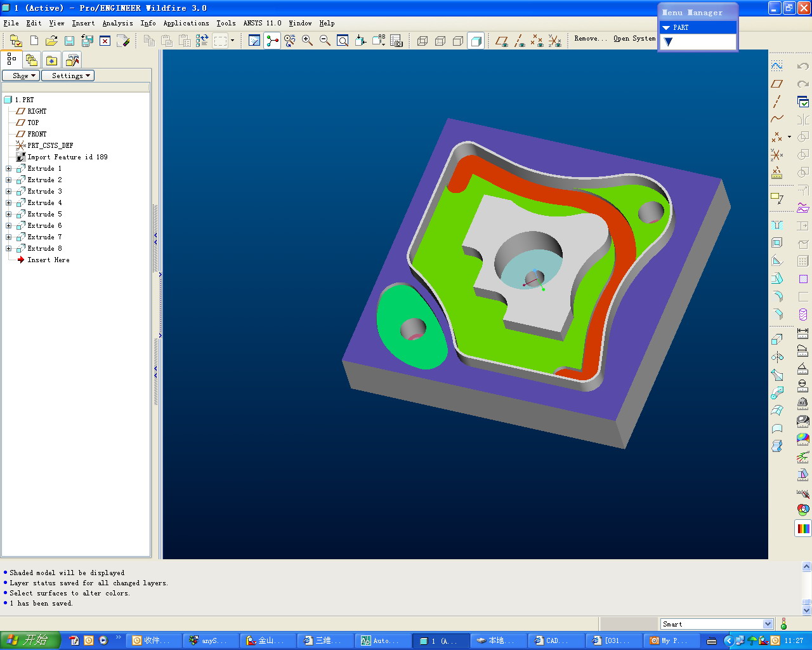Expand the Extrude 3 feature node
Viewport: 812px width, 650px height.
(9, 192)
